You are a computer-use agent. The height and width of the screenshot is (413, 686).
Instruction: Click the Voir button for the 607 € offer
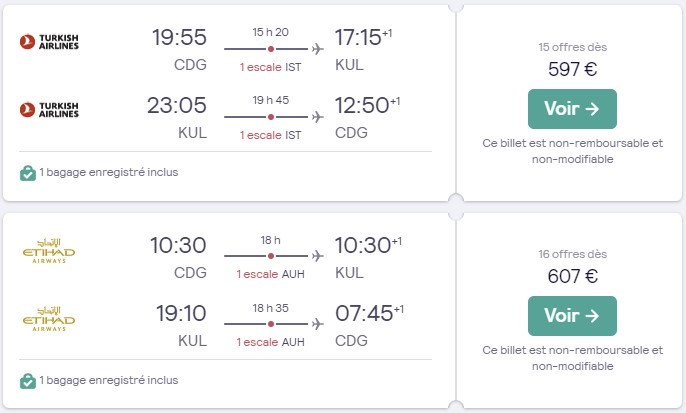572,316
